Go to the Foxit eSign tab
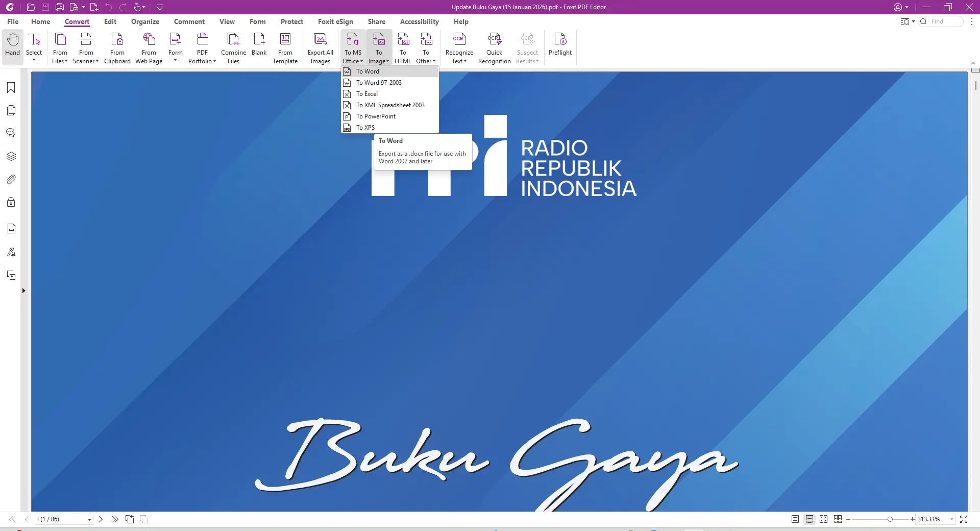The image size is (980, 531). pos(335,21)
